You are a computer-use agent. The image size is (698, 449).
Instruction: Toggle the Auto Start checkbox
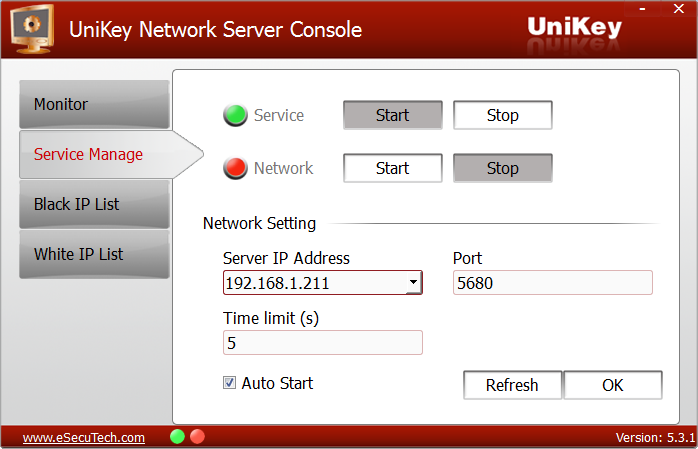(x=229, y=383)
